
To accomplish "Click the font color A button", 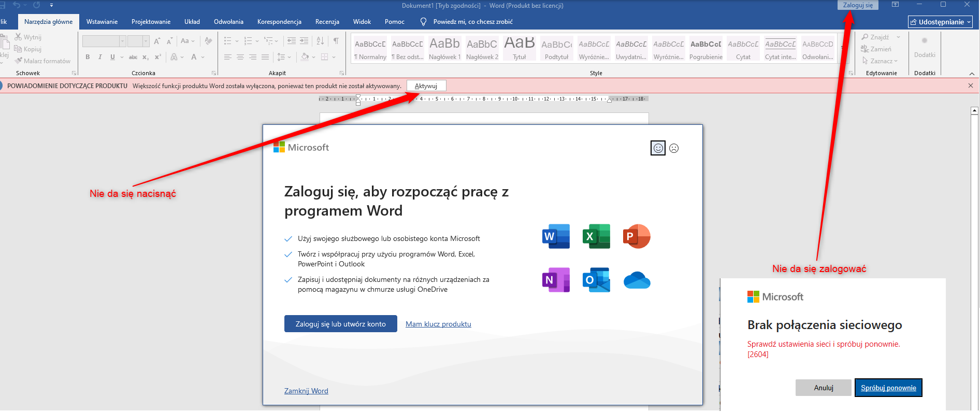I will pyautogui.click(x=194, y=57).
